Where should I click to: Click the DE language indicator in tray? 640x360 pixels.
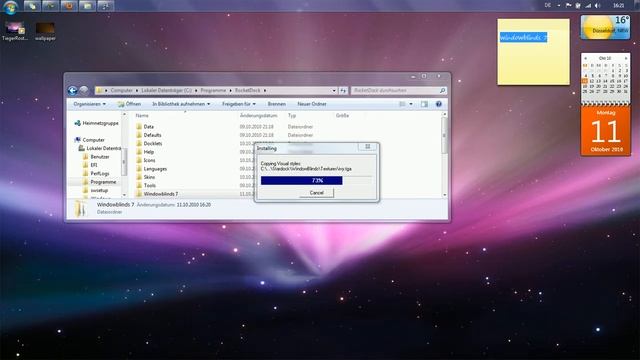pyautogui.click(x=548, y=5)
